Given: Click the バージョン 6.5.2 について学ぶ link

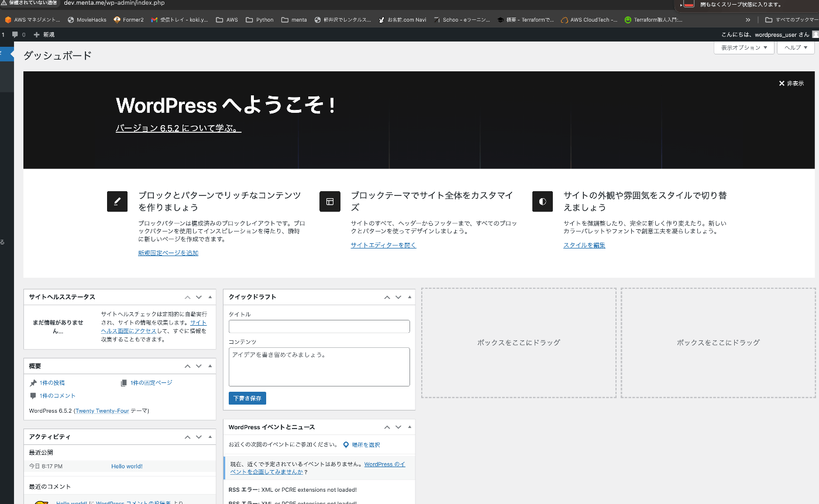Looking at the screenshot, I should [x=178, y=128].
